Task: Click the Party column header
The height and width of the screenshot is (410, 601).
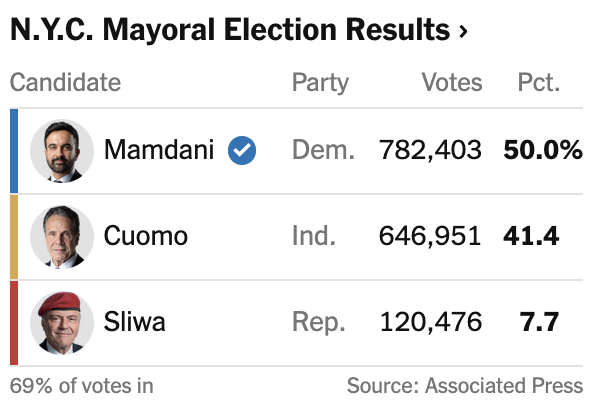Action: pyautogui.click(x=319, y=82)
